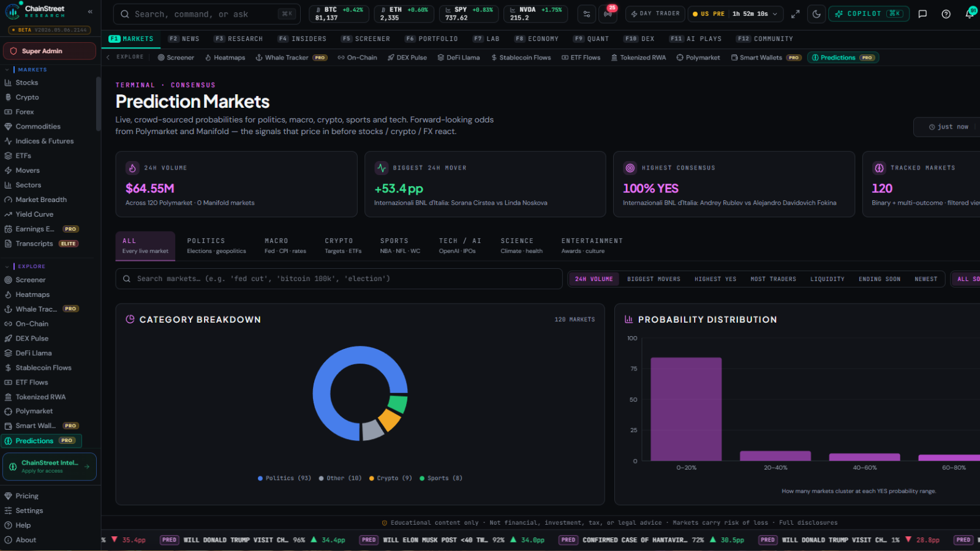The height and width of the screenshot is (551, 980).
Task: Open the Super Admin role selector
Action: [x=50, y=51]
